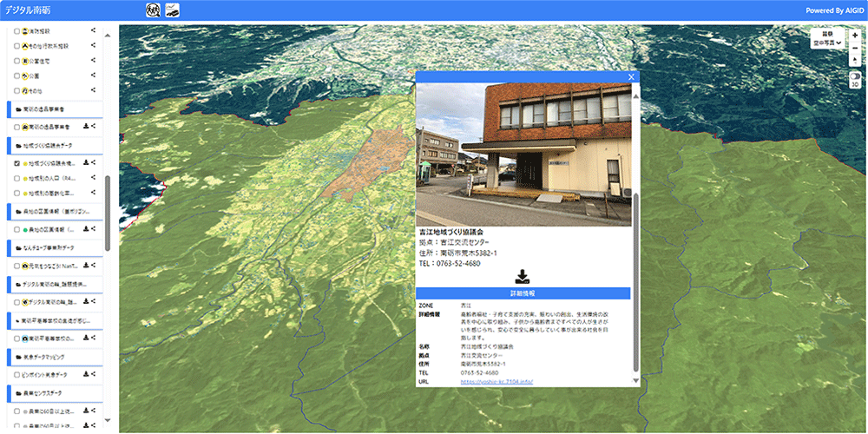Enable ピンポイント気象データ checkbox

click(x=16, y=375)
